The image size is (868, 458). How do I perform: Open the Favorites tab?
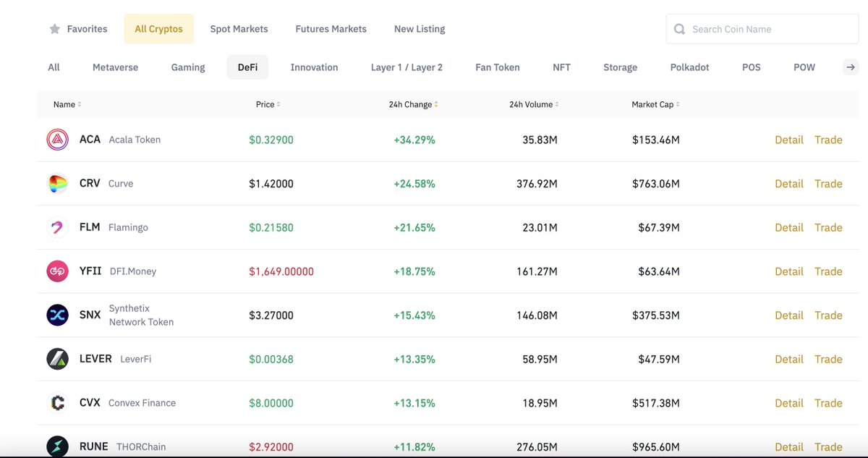click(x=78, y=29)
